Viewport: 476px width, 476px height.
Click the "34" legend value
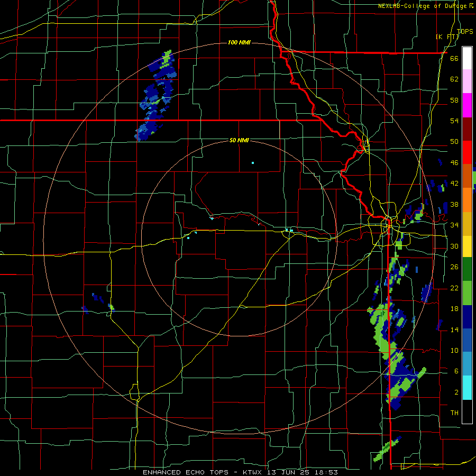click(454, 225)
